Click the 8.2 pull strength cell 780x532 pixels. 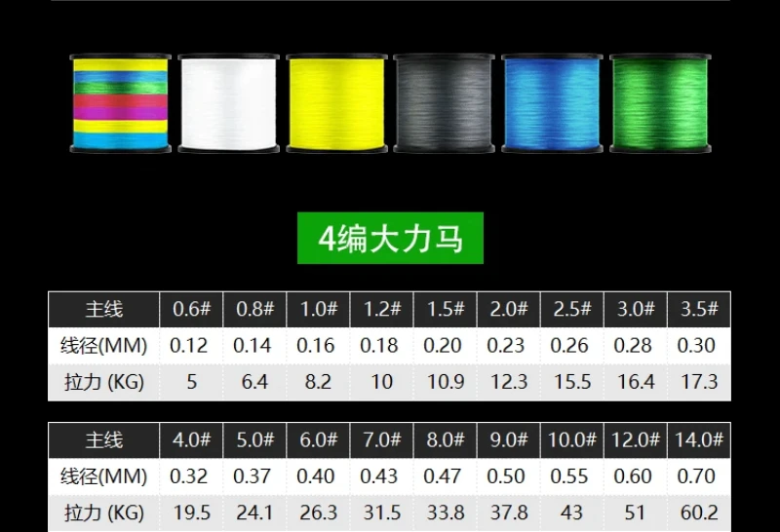319,382
